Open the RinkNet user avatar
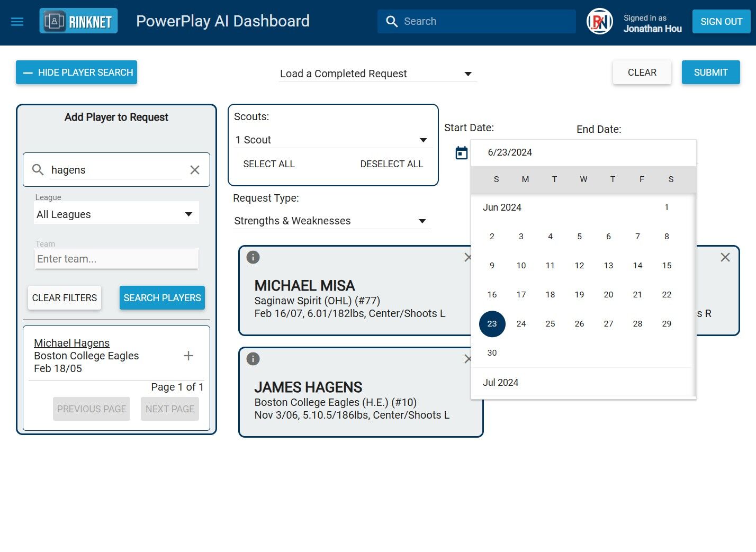756x552 pixels. tap(600, 22)
